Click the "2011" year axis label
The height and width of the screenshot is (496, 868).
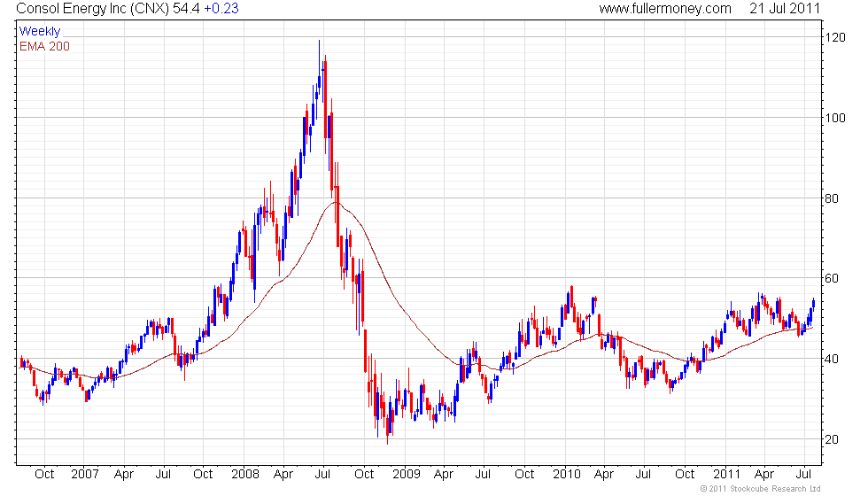point(726,475)
